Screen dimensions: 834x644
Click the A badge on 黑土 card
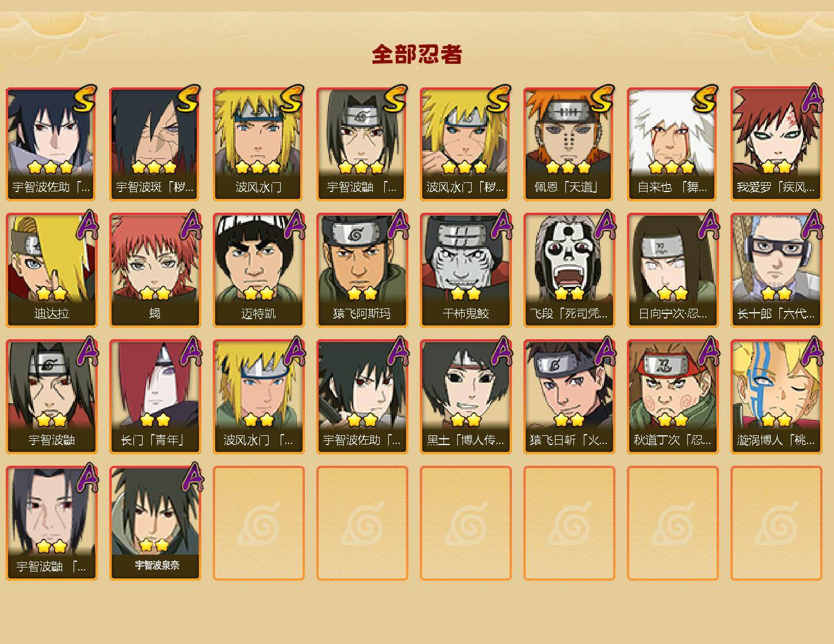502,351
